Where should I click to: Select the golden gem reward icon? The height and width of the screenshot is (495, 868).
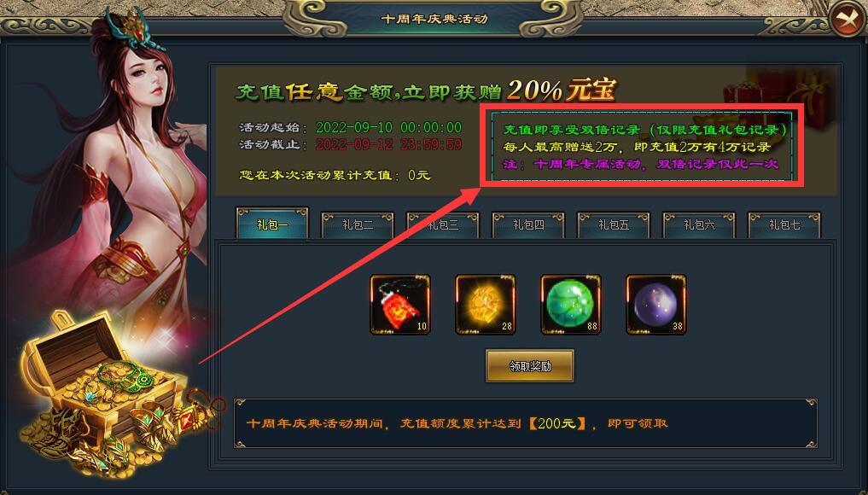click(486, 305)
